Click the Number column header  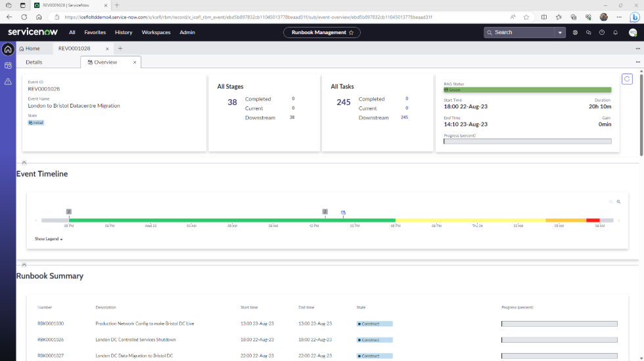[45, 307]
